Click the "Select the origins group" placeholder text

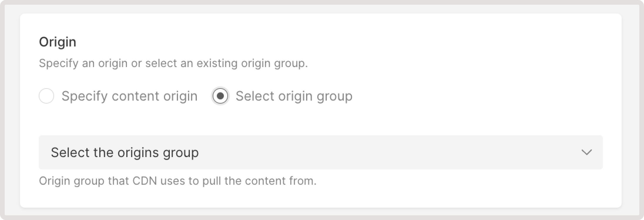click(x=125, y=152)
